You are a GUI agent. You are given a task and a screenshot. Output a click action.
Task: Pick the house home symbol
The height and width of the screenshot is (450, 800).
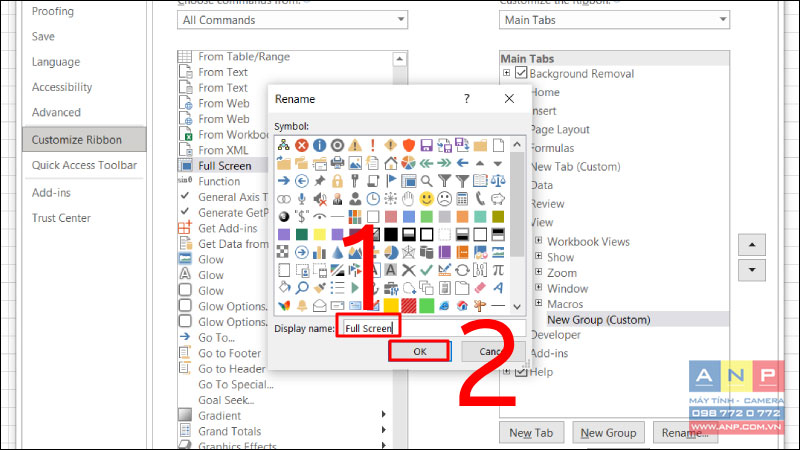coord(391,163)
